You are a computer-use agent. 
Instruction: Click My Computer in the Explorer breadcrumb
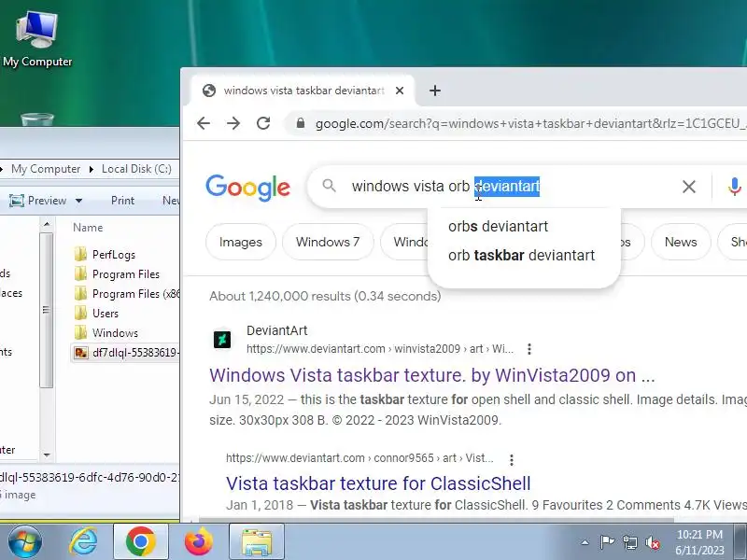pyautogui.click(x=46, y=169)
